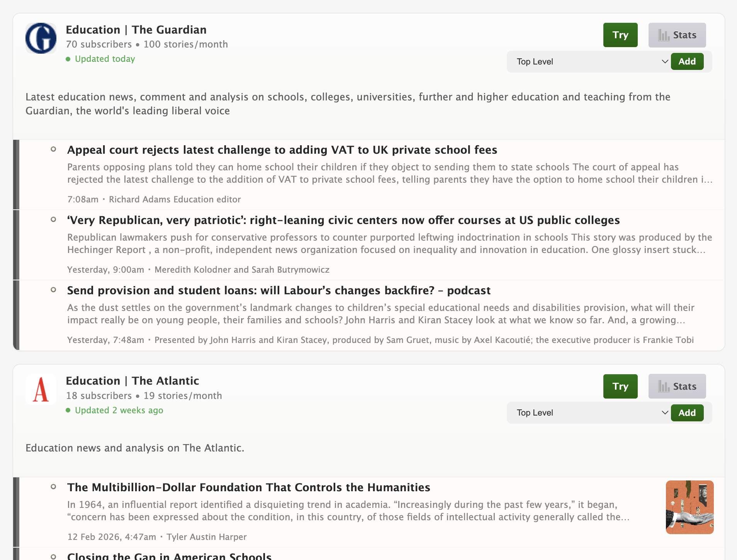Add The Atlantic feed to Top Level
This screenshot has width=737, height=560.
point(687,413)
